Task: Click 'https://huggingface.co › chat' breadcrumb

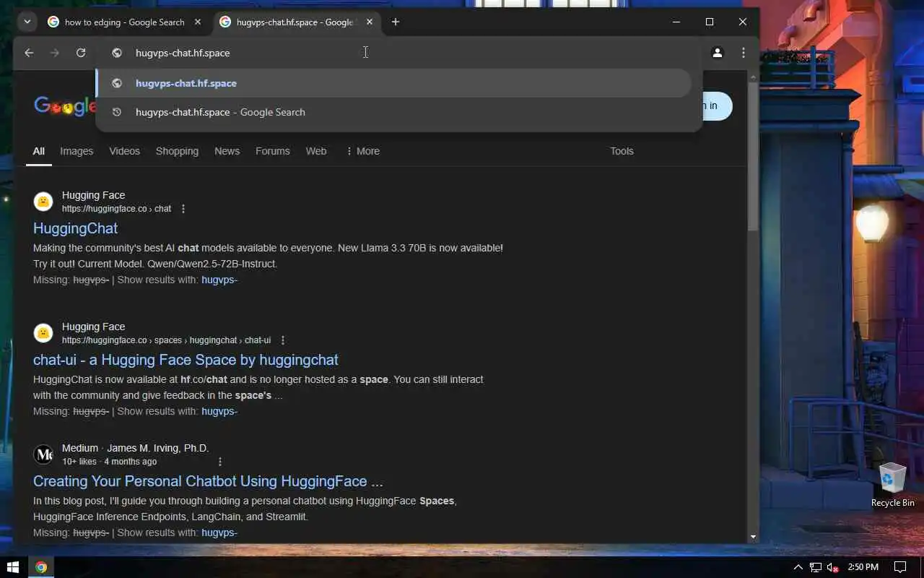Action: point(117,209)
